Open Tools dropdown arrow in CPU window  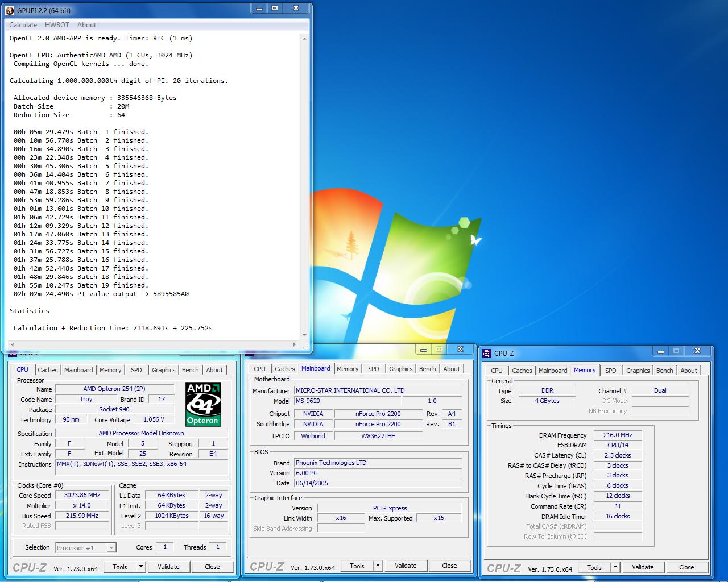140,567
